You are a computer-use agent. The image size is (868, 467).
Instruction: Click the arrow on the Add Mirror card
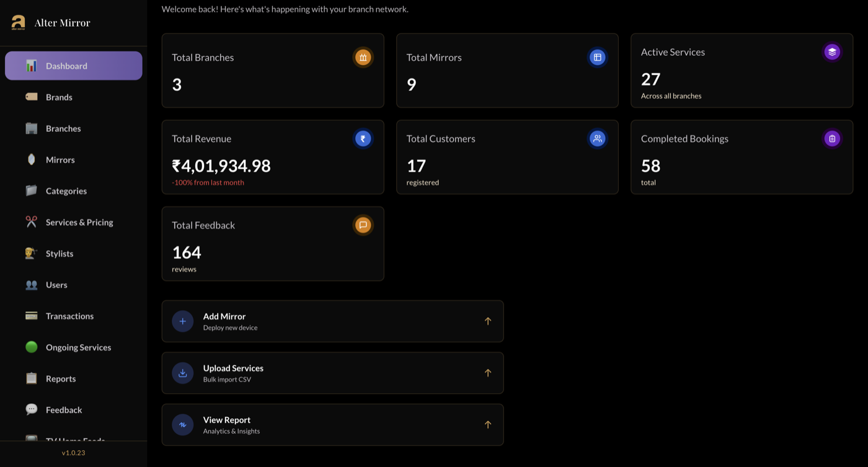point(488,321)
